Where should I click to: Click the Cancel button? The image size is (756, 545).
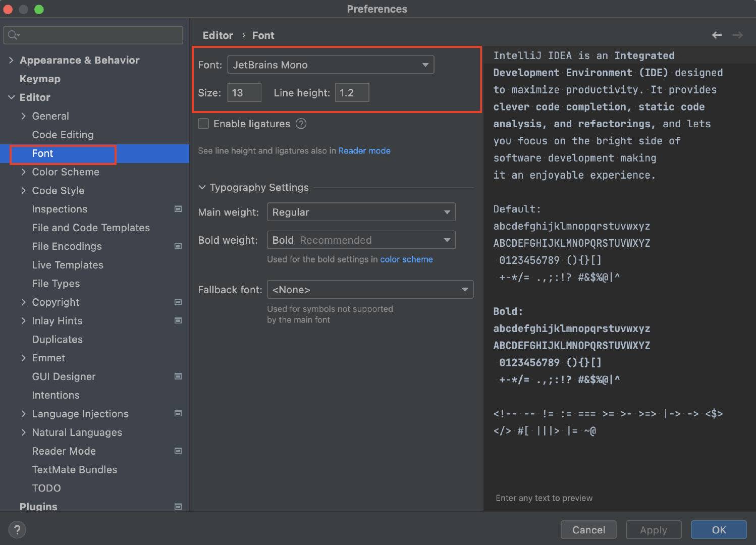click(588, 530)
